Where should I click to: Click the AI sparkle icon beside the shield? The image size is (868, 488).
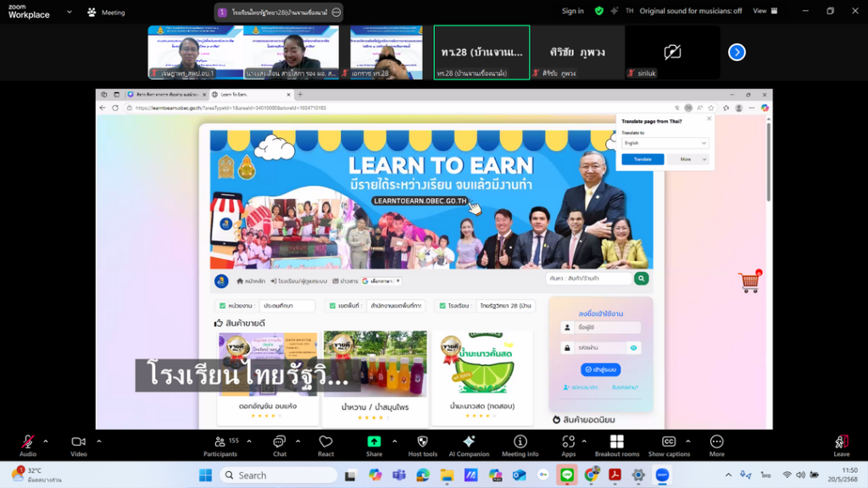[x=615, y=11]
